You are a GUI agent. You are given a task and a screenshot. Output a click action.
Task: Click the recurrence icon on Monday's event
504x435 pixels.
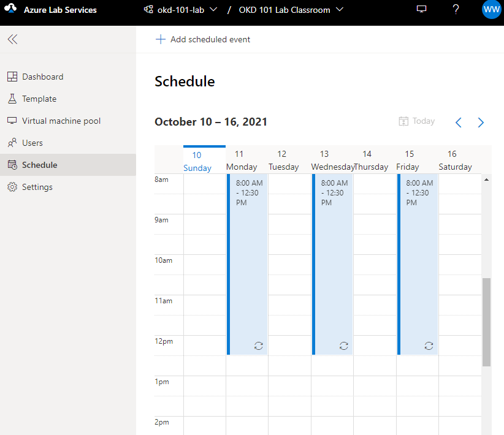coord(259,346)
